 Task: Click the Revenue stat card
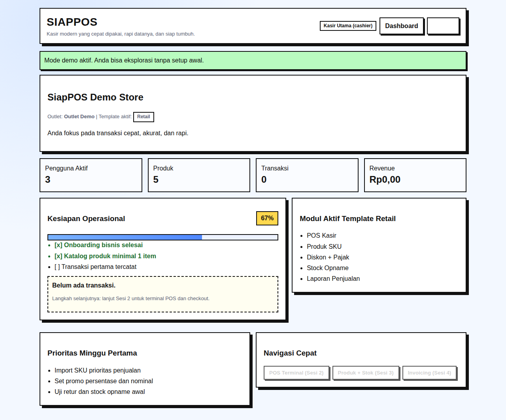(415, 175)
